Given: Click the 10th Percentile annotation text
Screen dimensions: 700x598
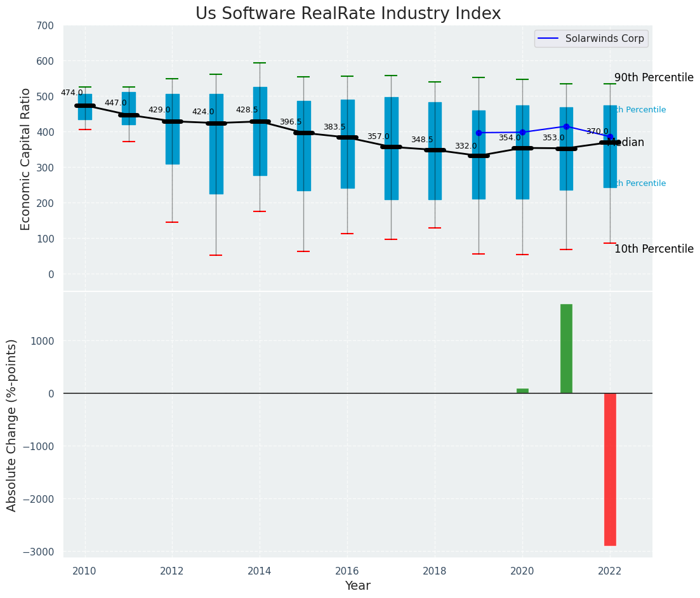Looking at the screenshot, I should click(654, 249).
